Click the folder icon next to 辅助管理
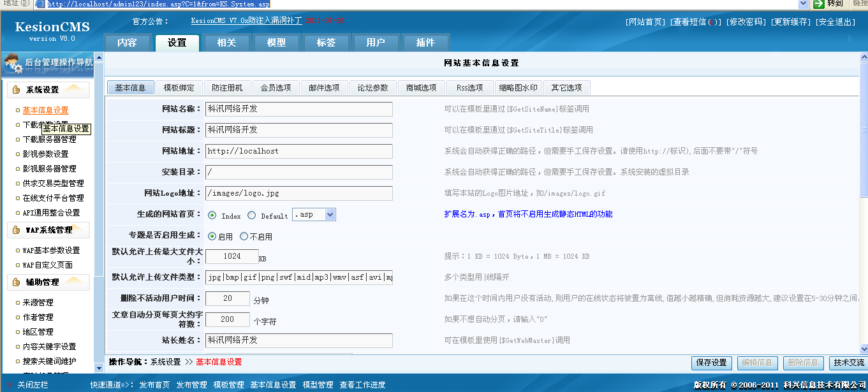 (16, 282)
